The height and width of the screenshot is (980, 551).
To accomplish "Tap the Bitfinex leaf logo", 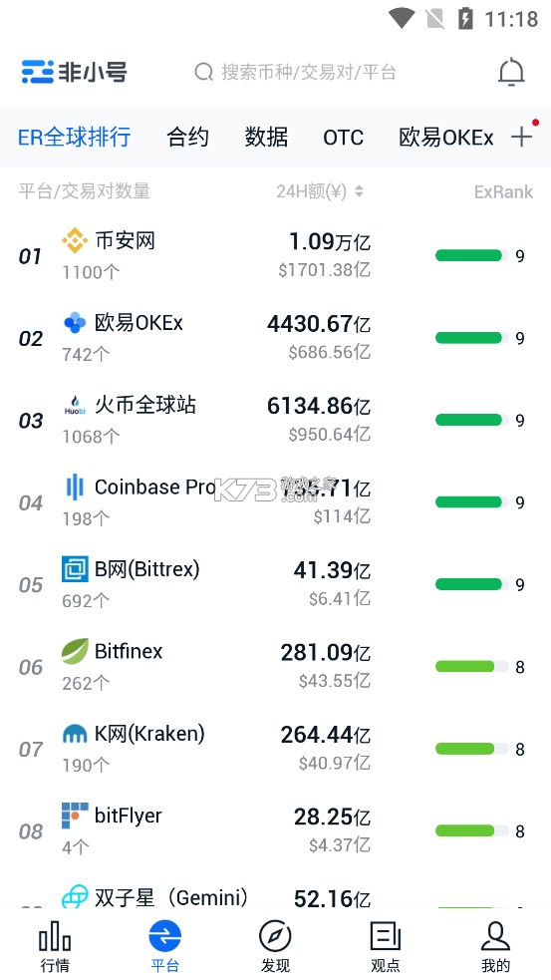I will [x=75, y=651].
